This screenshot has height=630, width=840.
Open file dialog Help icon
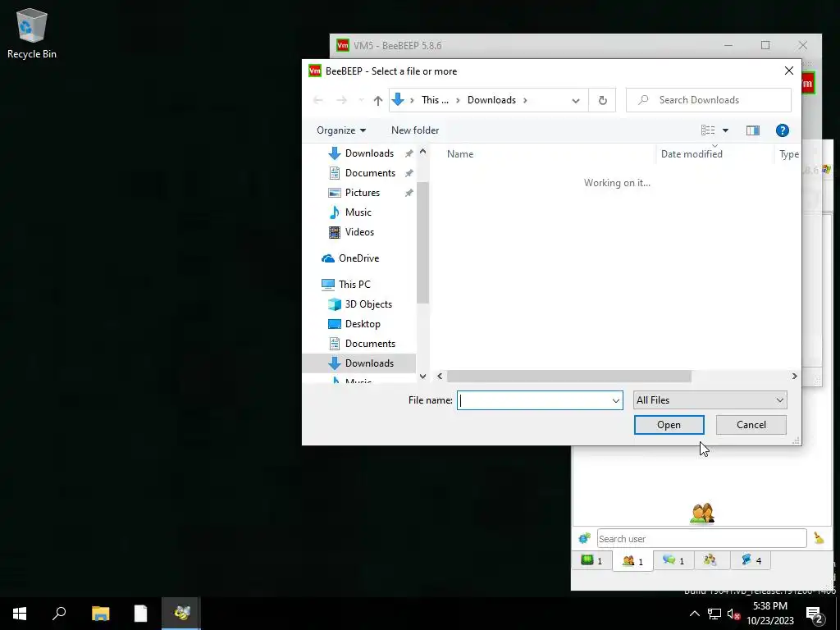pos(782,130)
